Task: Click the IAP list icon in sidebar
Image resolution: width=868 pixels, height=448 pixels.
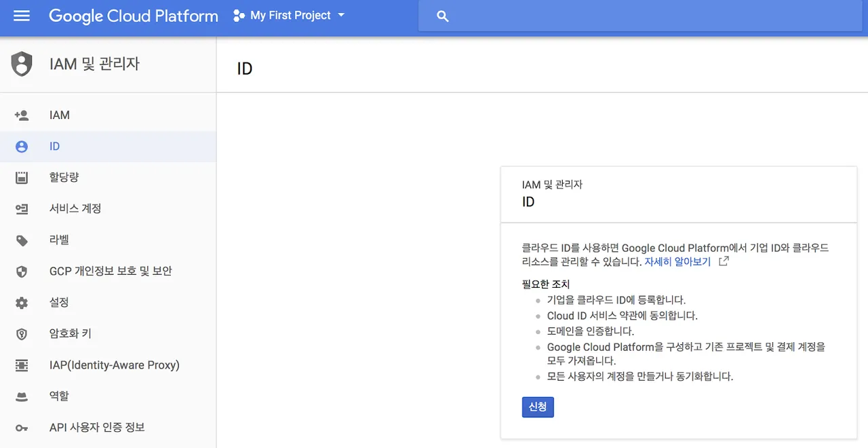Action: pyautogui.click(x=22, y=365)
